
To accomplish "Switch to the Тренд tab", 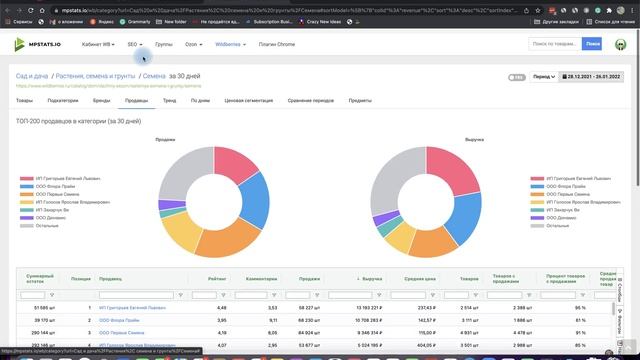I will [169, 100].
